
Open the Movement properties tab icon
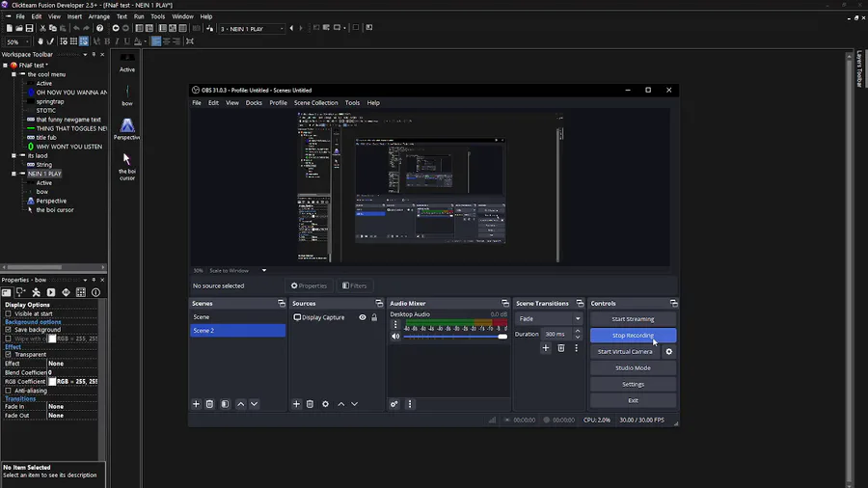point(36,292)
